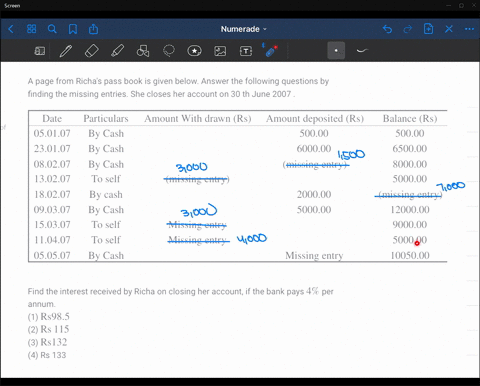Open the thumbnail grid view
480x386 pixels.
[x=31, y=29]
